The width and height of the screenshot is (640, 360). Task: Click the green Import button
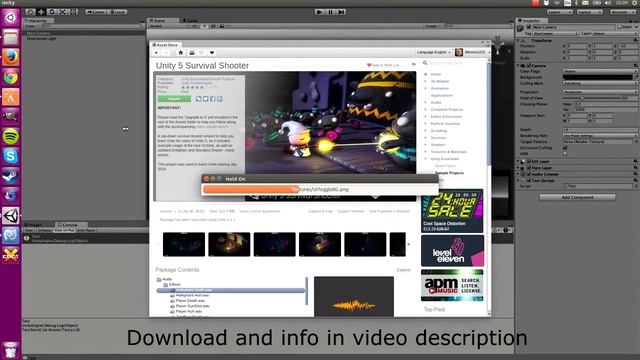[174, 99]
